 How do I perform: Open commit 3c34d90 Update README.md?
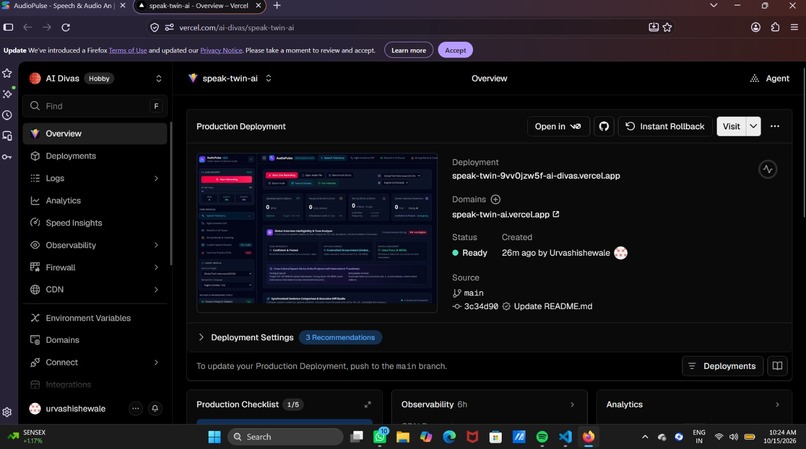pyautogui.click(x=522, y=307)
